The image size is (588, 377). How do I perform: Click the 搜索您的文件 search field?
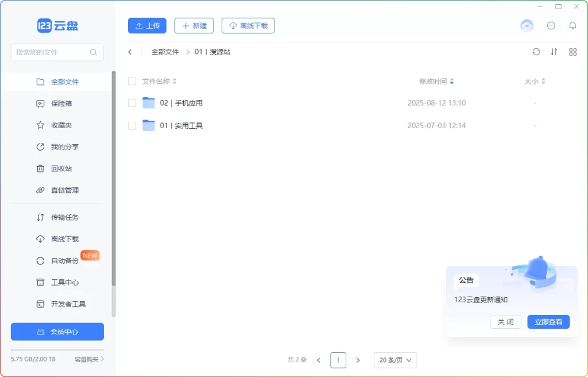coord(51,52)
